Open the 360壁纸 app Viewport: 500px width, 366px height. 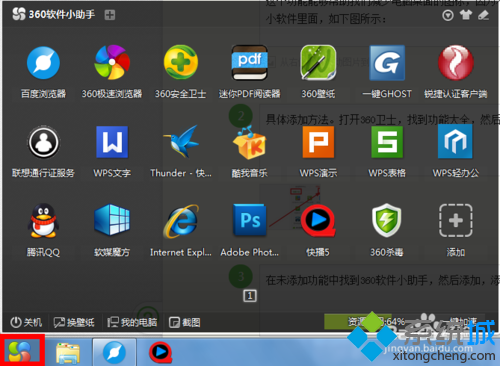[318, 62]
